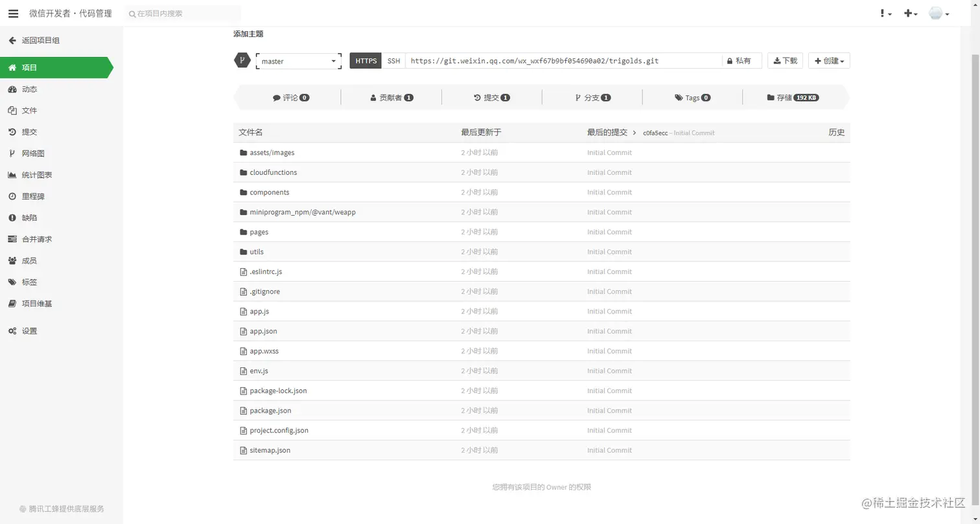This screenshot has height=524, width=980.
Task: Open the components folder
Action: [x=270, y=192]
